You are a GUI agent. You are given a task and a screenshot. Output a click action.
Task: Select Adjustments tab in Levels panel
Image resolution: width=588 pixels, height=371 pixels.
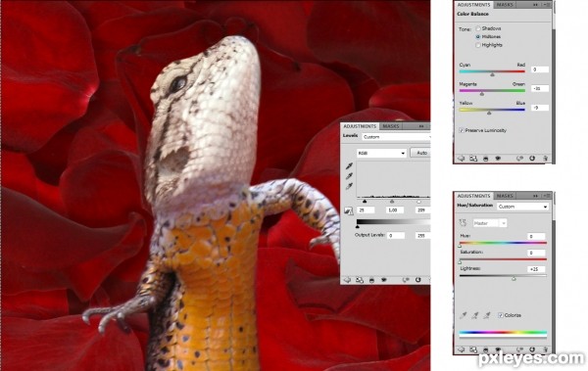[x=360, y=126]
